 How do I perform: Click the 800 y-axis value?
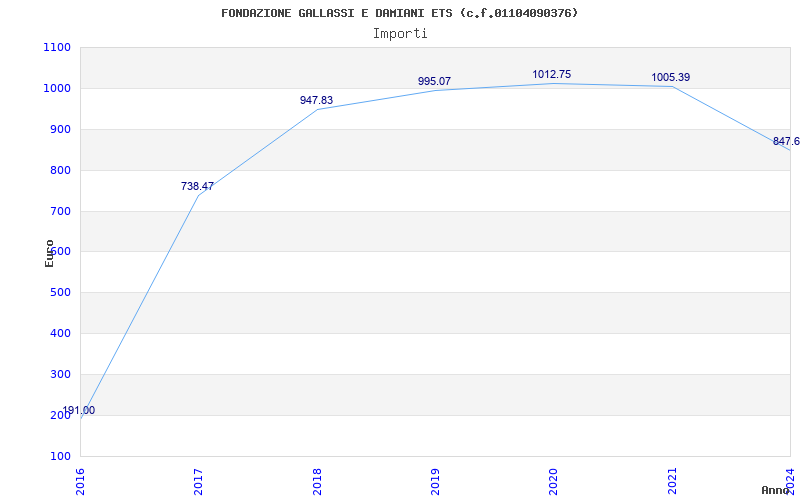(x=60, y=170)
